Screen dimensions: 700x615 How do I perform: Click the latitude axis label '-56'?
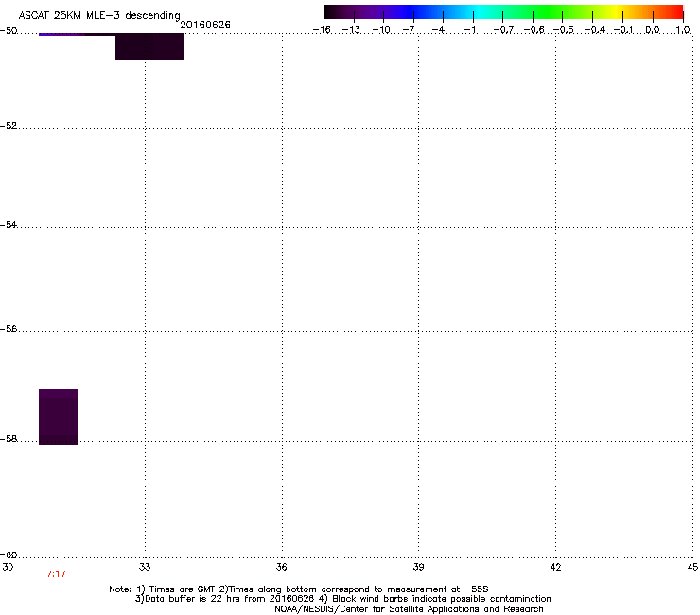point(9,329)
